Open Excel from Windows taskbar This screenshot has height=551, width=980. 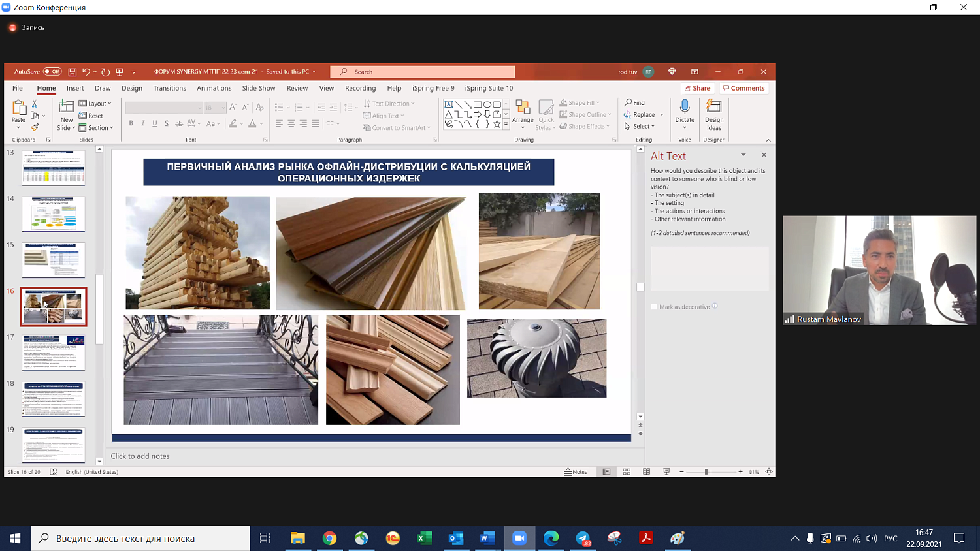tap(425, 539)
